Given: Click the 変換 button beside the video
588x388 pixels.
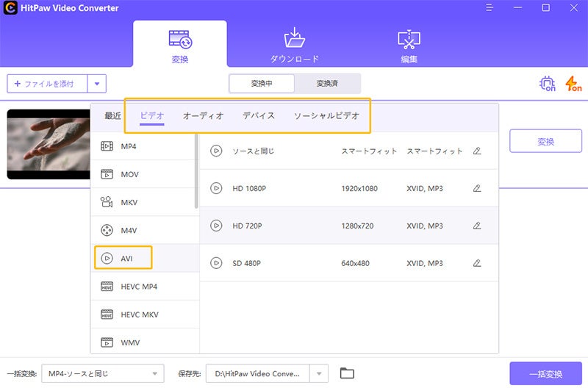Looking at the screenshot, I should coord(545,141).
